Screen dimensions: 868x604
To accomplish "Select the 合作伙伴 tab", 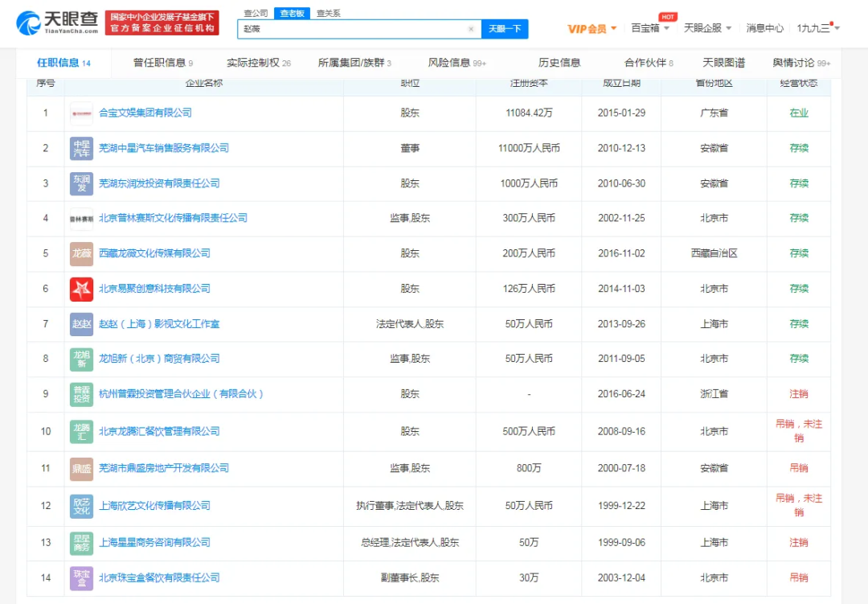I will tap(649, 63).
